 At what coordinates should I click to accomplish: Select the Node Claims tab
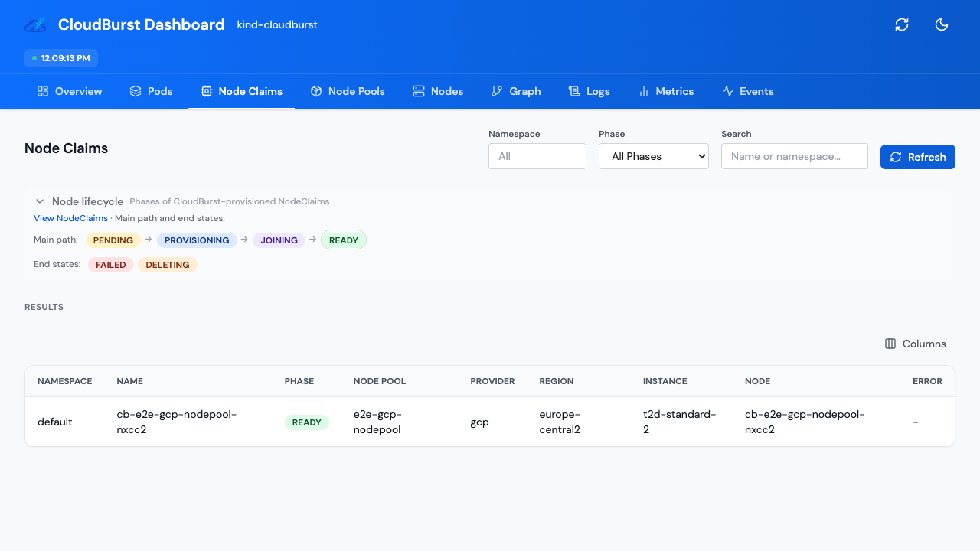coord(241,91)
